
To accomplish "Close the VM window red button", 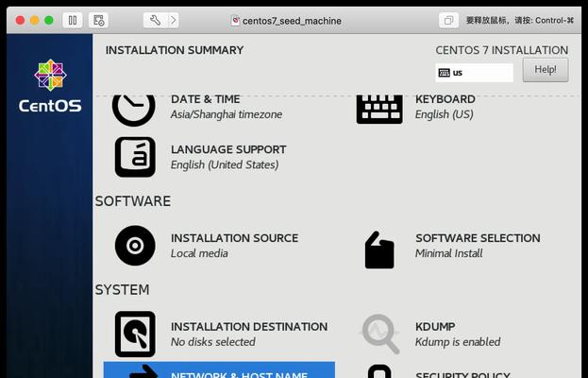I will tap(20, 20).
